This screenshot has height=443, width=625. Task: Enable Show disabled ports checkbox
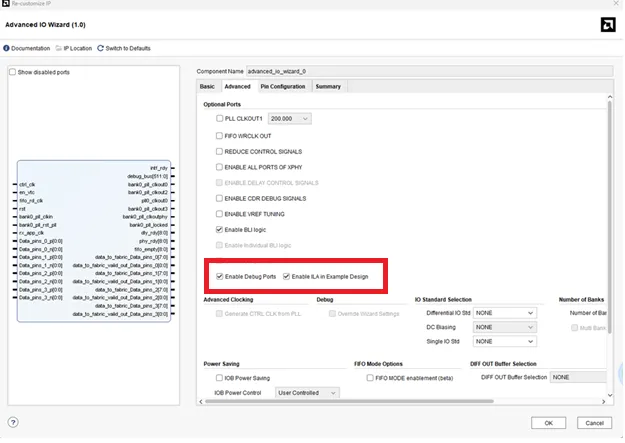point(13,72)
